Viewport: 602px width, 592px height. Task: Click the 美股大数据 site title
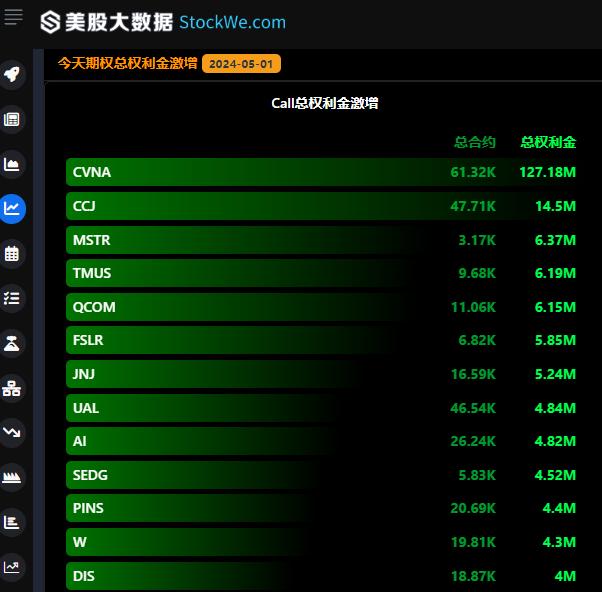click(x=119, y=22)
